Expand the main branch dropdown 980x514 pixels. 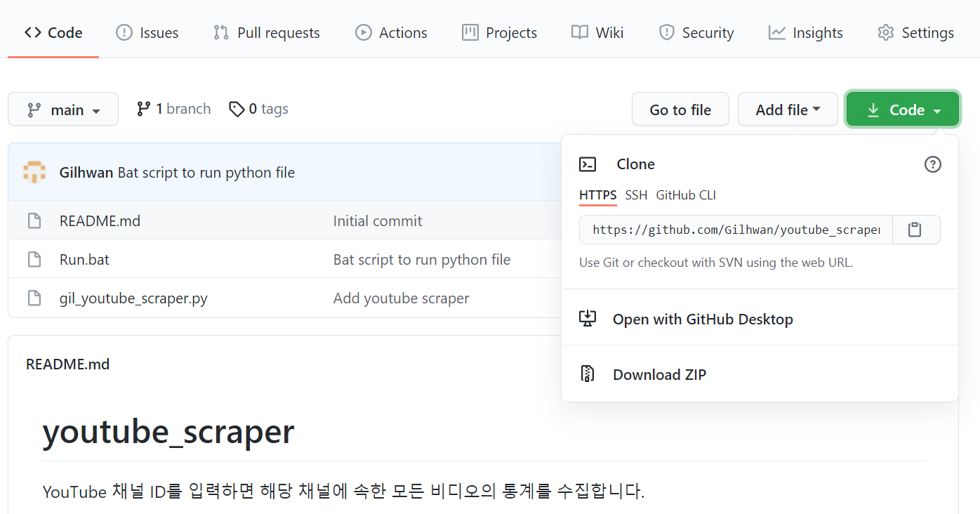(63, 110)
